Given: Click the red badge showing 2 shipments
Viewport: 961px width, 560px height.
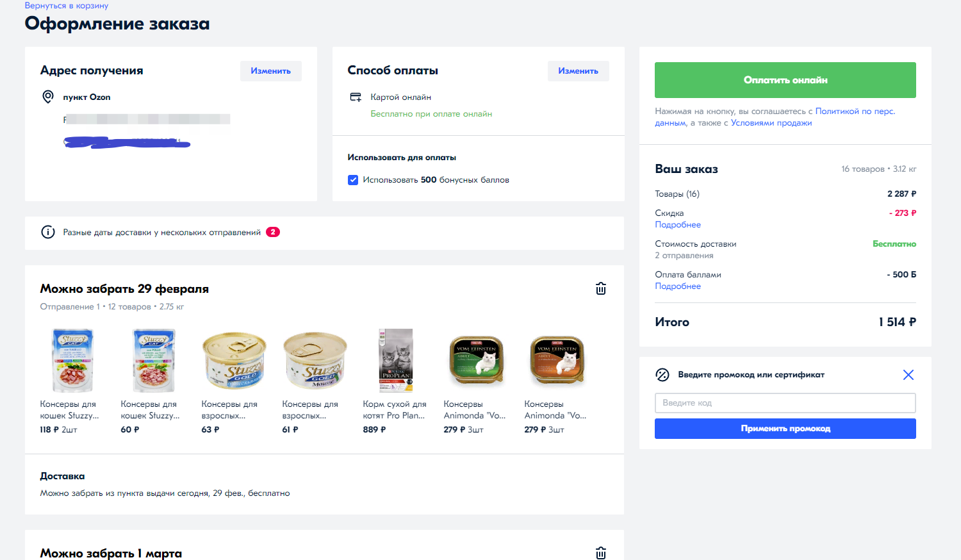Looking at the screenshot, I should [273, 232].
